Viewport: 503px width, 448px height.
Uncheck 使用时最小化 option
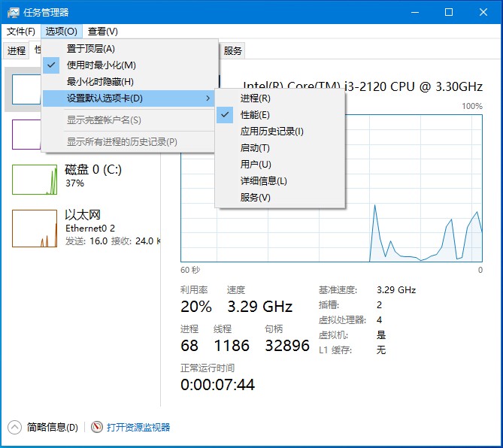coord(102,65)
